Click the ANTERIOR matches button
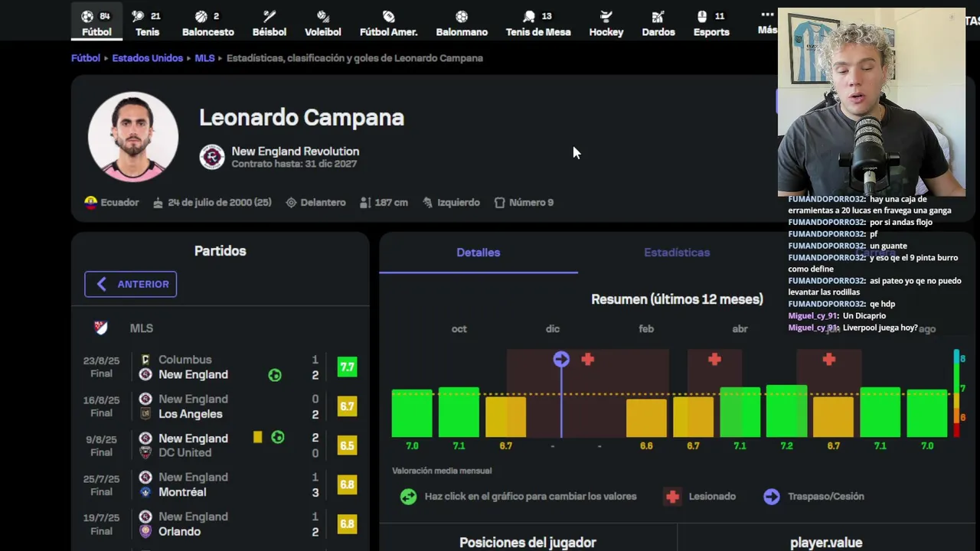This screenshot has height=551, width=980. coord(130,284)
